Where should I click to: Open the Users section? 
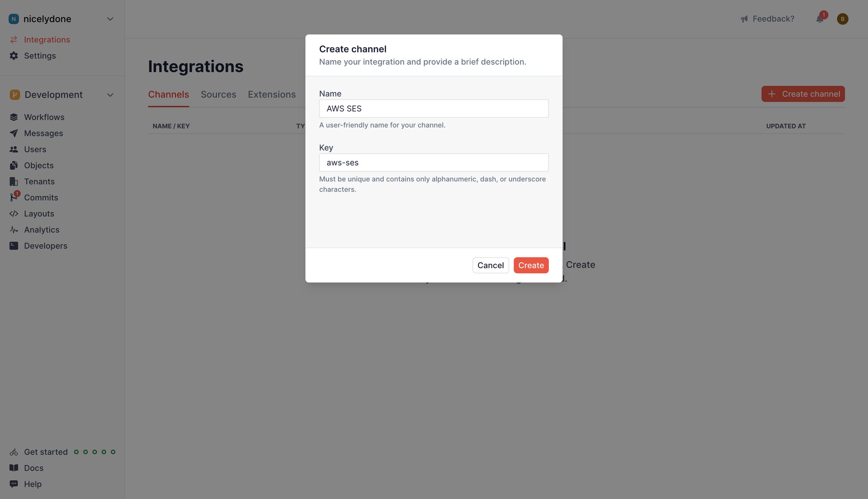pos(35,149)
